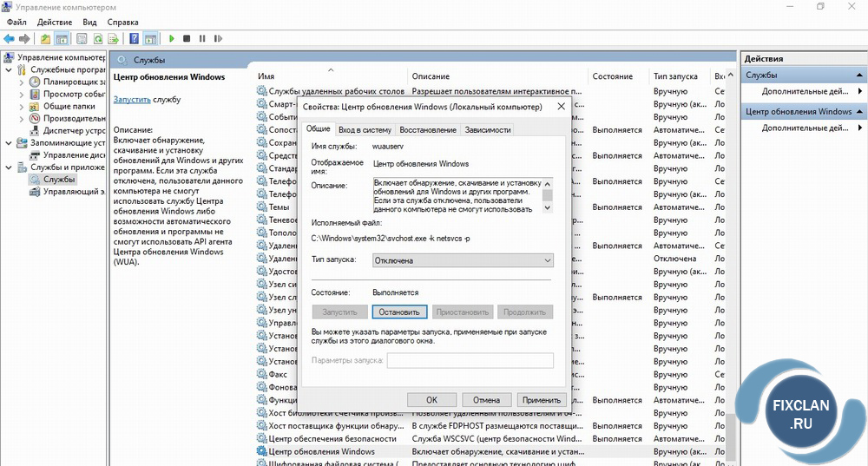
Task: Click the Back arrow in the toolbar
Action: point(9,39)
